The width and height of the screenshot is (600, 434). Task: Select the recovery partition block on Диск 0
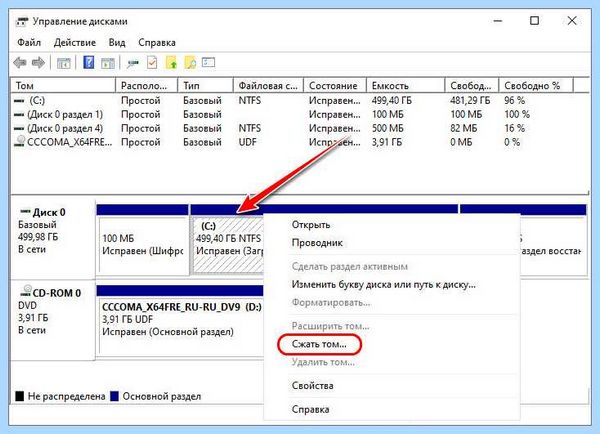[553, 240]
